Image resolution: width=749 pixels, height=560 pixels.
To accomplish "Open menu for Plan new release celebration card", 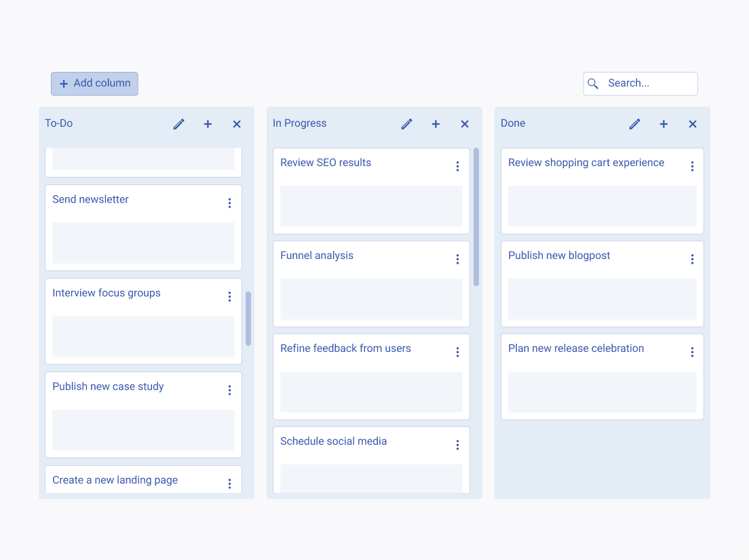I will tap(692, 353).
